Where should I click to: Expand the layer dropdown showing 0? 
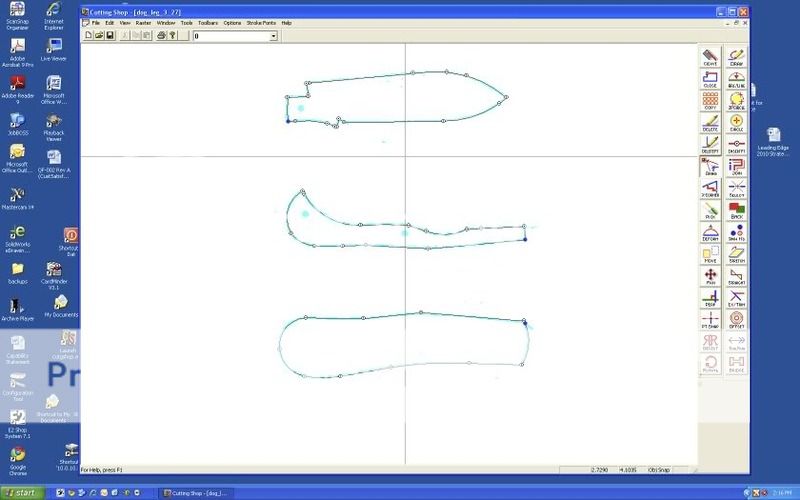273,36
